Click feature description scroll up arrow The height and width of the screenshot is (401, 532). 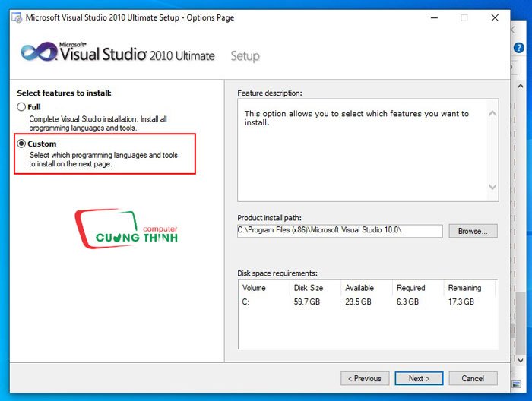pyautogui.click(x=492, y=114)
